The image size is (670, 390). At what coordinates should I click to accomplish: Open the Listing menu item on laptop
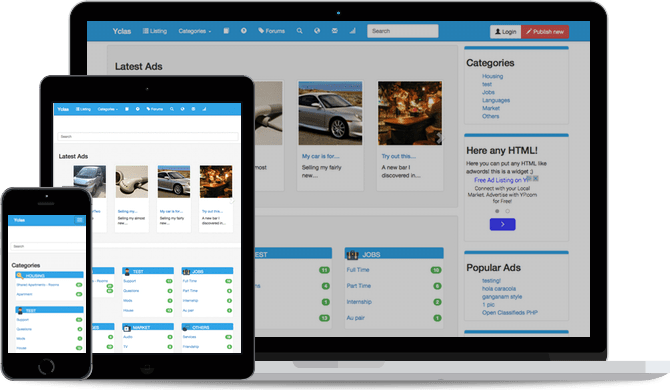point(155,31)
